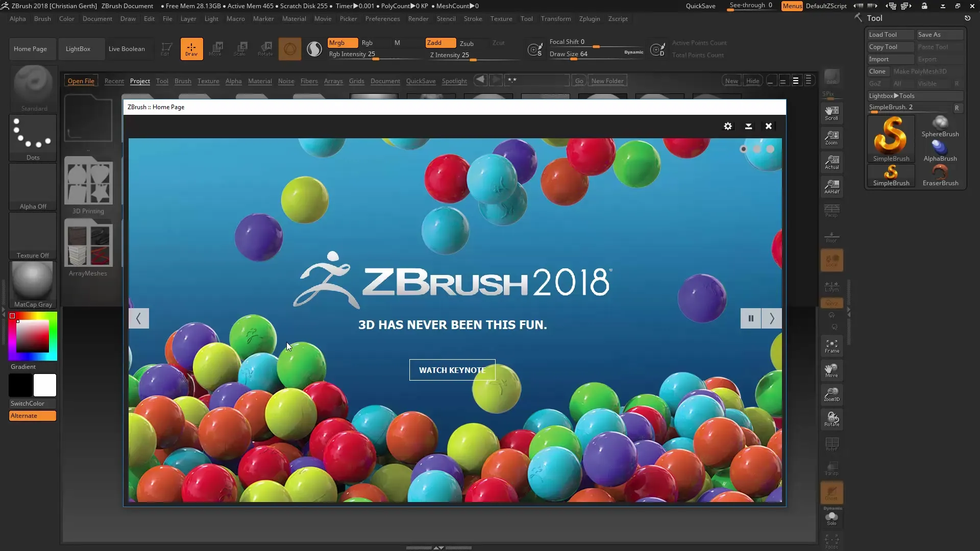Screen dimensions: 980x551
Task: Select the SphereBrush tool
Action: pyautogui.click(x=940, y=127)
